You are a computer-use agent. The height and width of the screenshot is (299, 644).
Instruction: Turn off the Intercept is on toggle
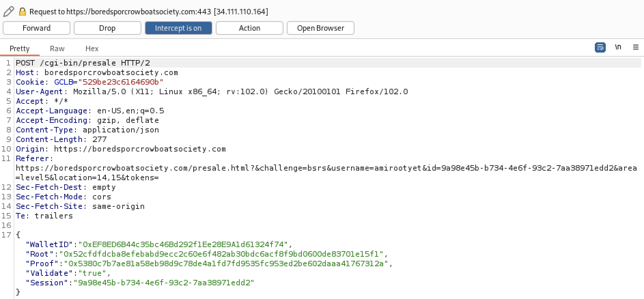(x=178, y=28)
